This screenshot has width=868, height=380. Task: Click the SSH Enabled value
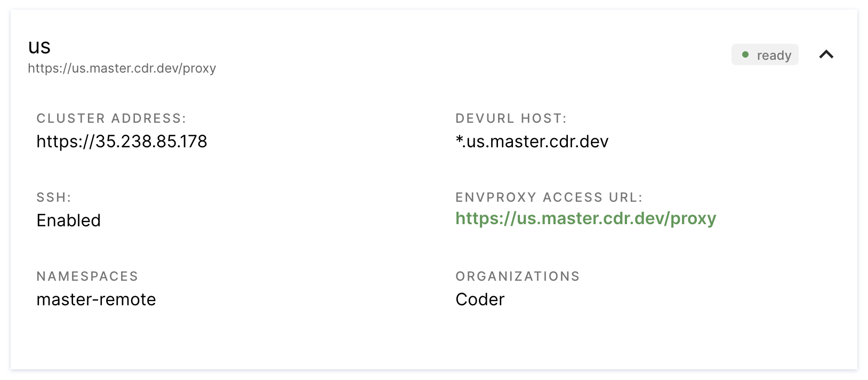(x=68, y=220)
